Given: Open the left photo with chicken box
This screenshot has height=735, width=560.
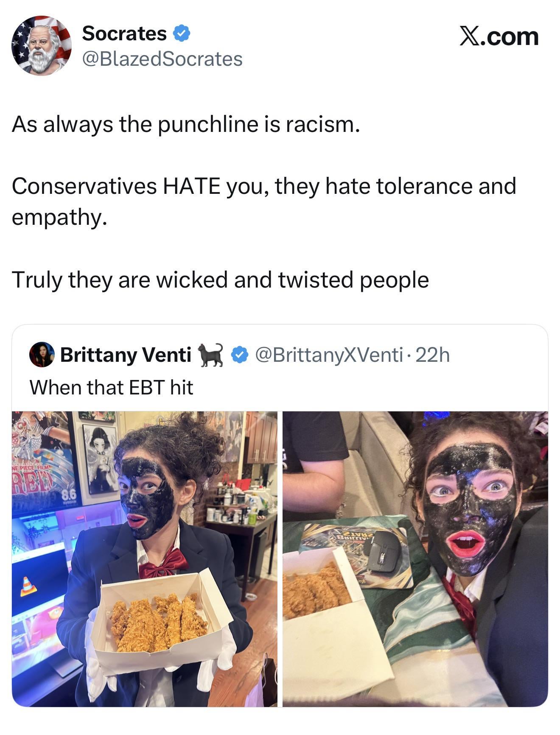Looking at the screenshot, I should point(145,559).
